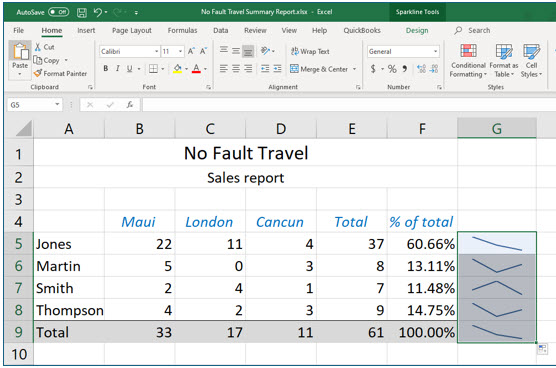Toggle Bold formatting
The width and height of the screenshot is (556, 368).
(x=106, y=68)
